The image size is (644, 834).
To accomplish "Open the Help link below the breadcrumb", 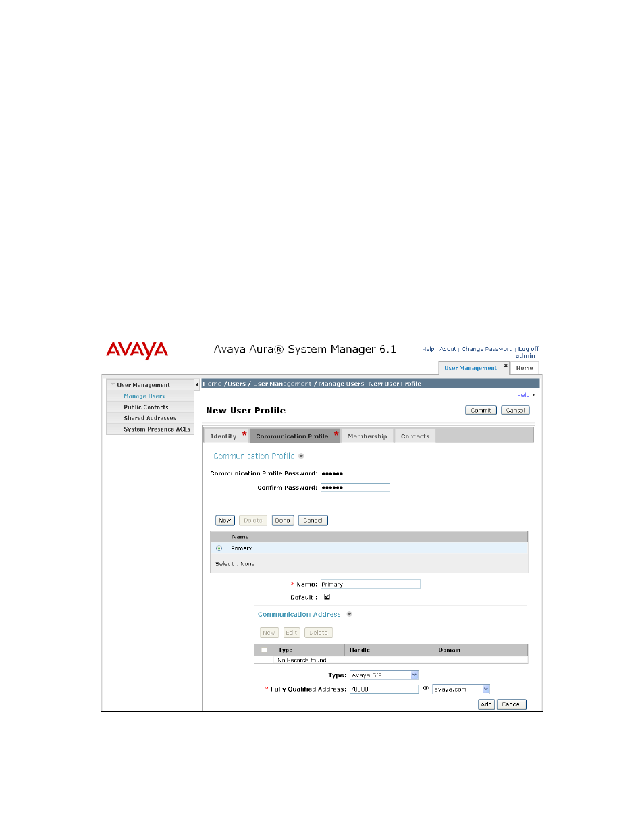I will tap(523, 396).
